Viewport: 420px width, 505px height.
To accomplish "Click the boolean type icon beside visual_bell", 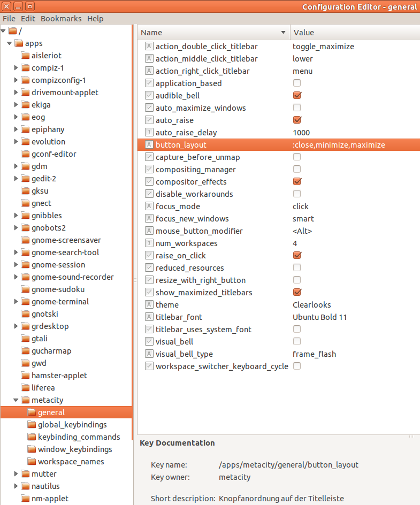I will 149,342.
